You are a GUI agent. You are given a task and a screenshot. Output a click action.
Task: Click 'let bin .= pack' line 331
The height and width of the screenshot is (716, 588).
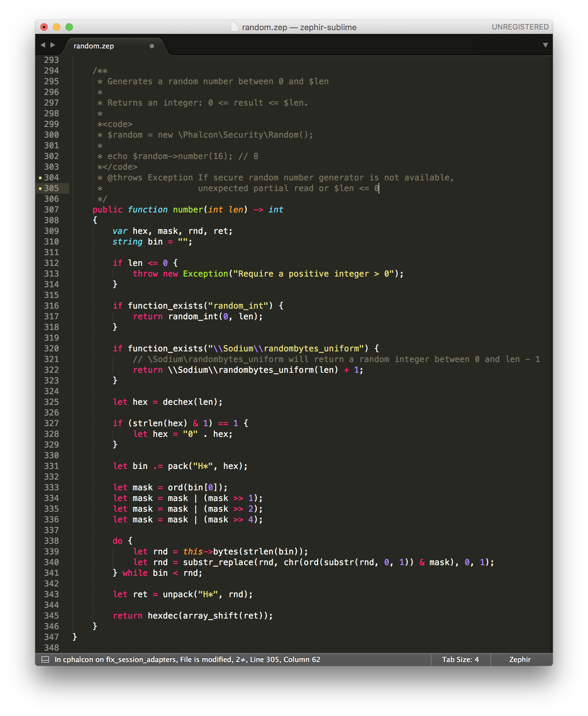point(180,466)
